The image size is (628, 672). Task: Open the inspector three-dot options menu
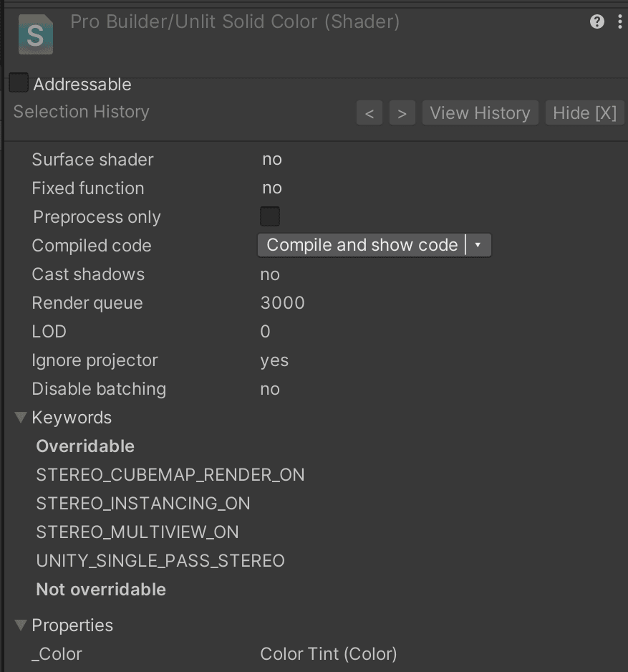tap(619, 22)
